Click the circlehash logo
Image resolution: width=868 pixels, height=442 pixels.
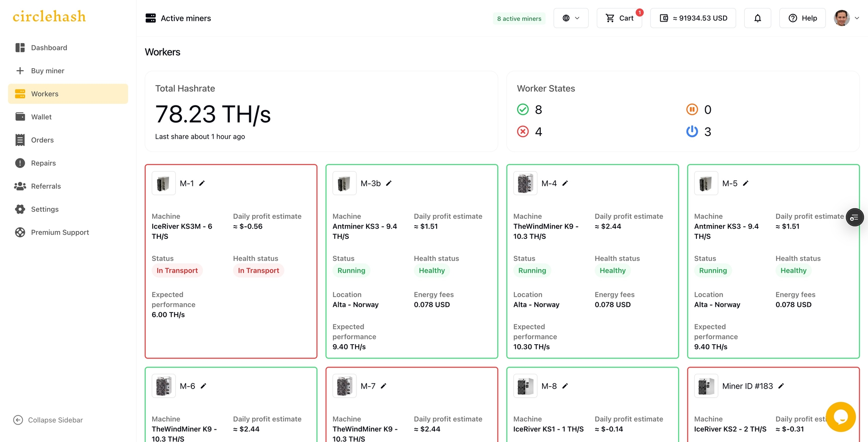[49, 17]
